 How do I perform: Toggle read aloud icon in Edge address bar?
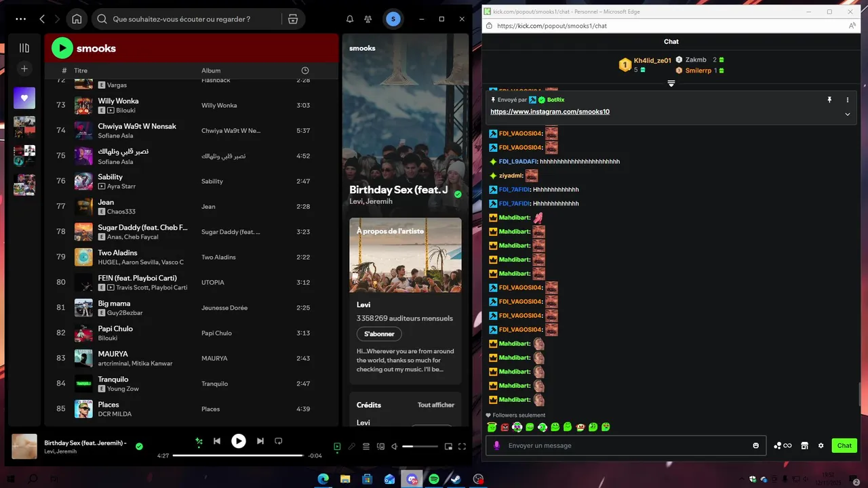point(852,26)
